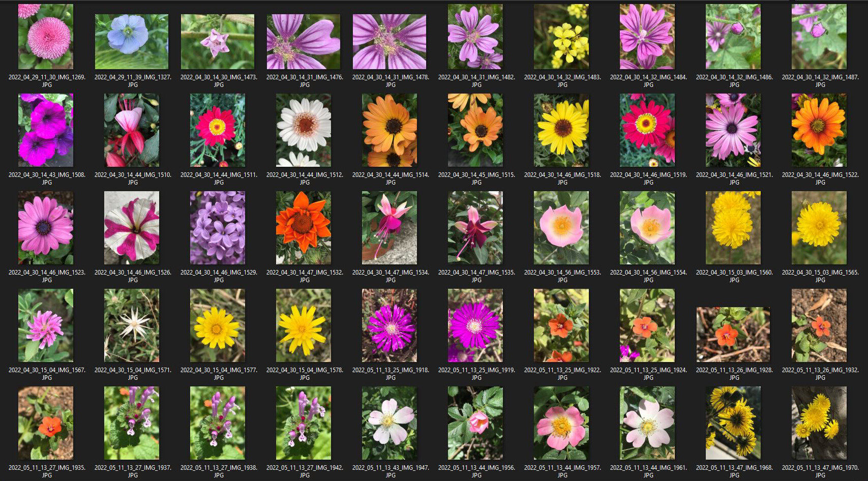Select the white daisy image IMG_1512
The height and width of the screenshot is (481, 868).
pyautogui.click(x=303, y=130)
